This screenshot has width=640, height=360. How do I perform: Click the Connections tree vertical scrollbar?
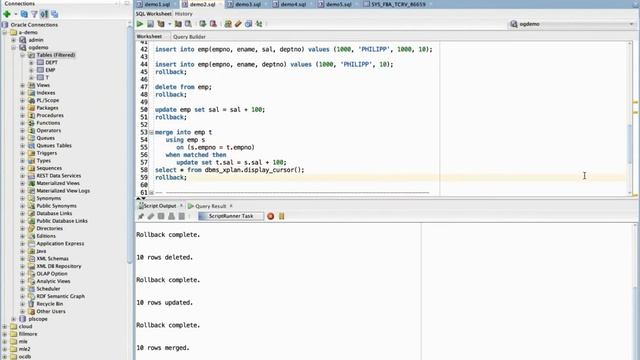pos(130,143)
